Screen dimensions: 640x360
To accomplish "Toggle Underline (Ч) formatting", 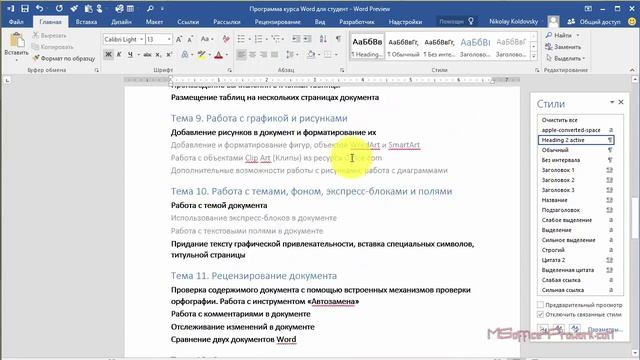I will 130,54.
